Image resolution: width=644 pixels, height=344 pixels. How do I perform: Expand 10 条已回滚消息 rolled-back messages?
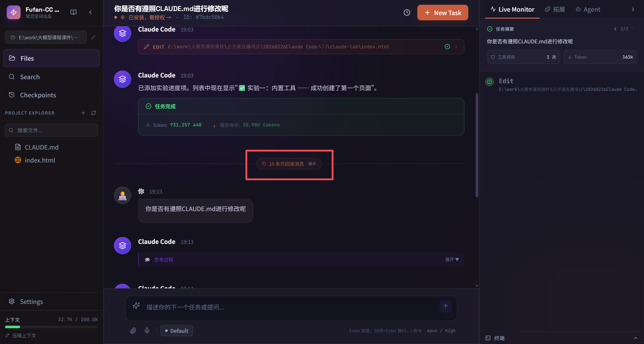tap(289, 164)
